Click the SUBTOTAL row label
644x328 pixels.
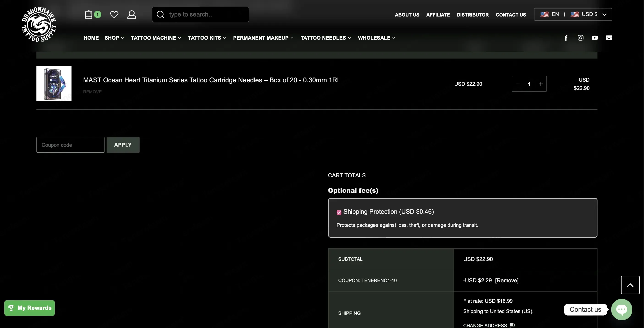point(350,259)
